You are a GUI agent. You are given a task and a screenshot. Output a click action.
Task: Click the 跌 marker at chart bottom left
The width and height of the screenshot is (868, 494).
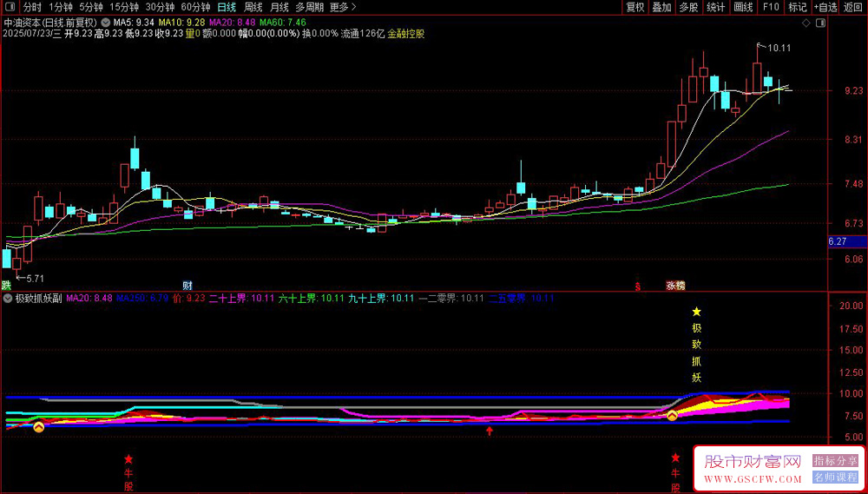6,286
